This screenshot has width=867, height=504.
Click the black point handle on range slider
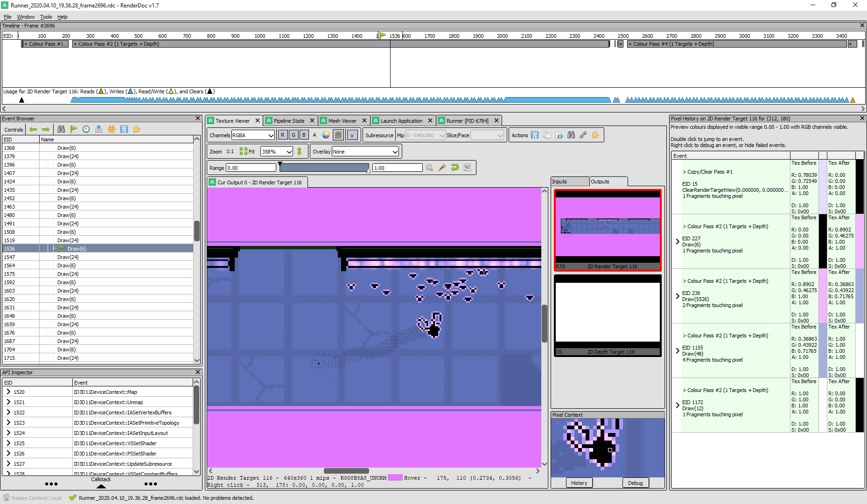[x=280, y=164]
